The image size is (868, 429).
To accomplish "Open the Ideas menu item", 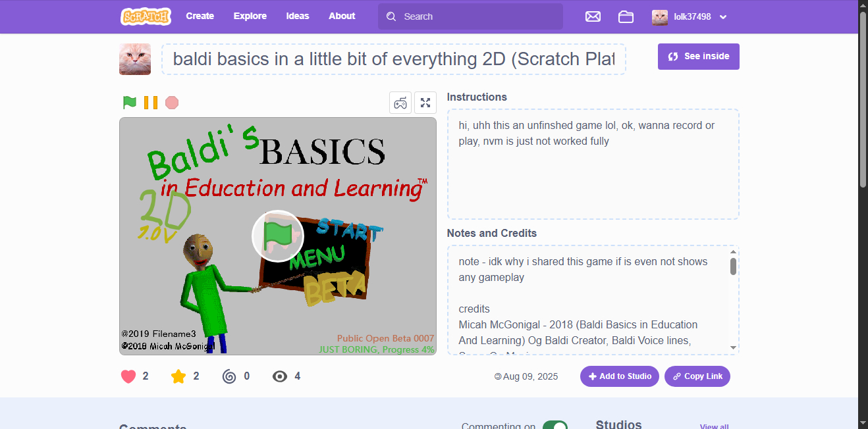I will point(298,16).
